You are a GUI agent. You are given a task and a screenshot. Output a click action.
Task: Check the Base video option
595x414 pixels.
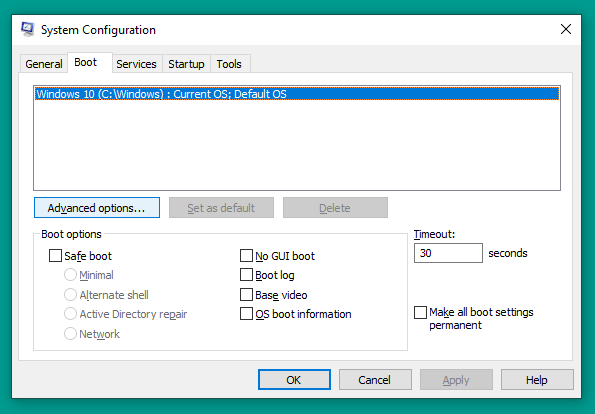click(246, 294)
